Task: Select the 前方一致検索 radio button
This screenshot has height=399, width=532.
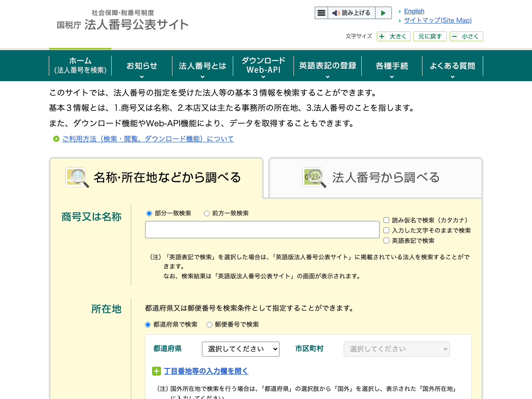Action: (207, 213)
